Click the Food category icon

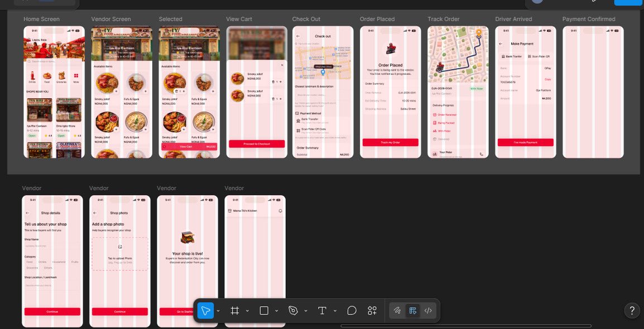coord(47,75)
